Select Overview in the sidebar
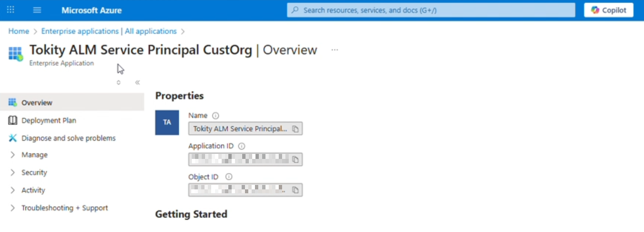644x232 pixels. tap(37, 102)
